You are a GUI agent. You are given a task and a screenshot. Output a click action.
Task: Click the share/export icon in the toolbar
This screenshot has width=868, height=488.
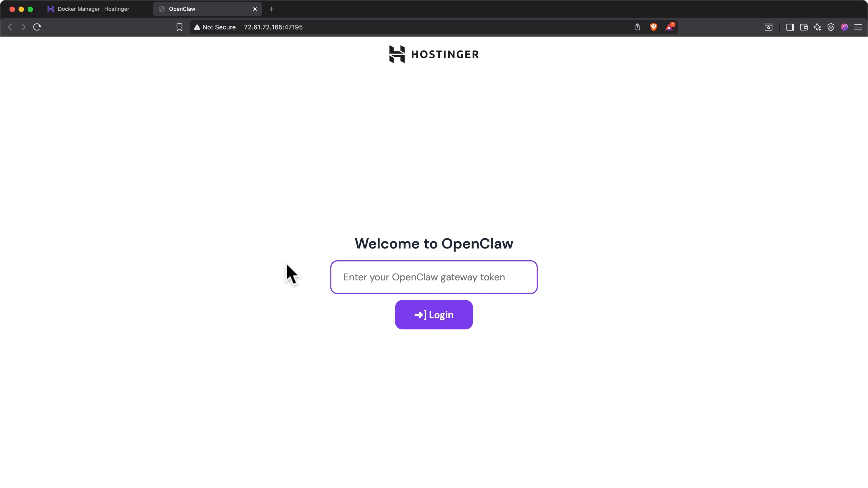[x=637, y=27]
